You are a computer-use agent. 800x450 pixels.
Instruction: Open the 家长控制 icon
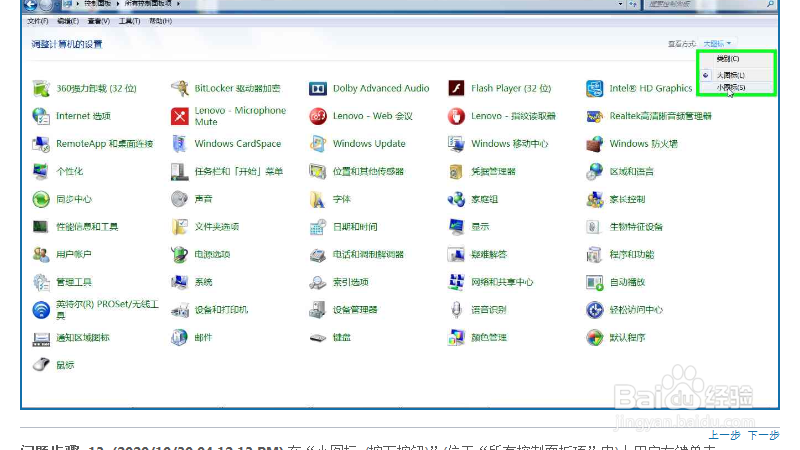click(594, 199)
